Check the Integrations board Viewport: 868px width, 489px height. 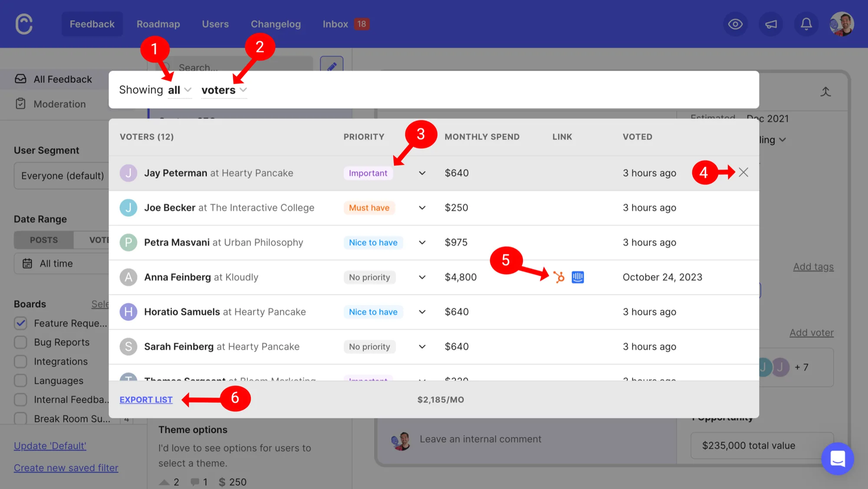tap(20, 361)
